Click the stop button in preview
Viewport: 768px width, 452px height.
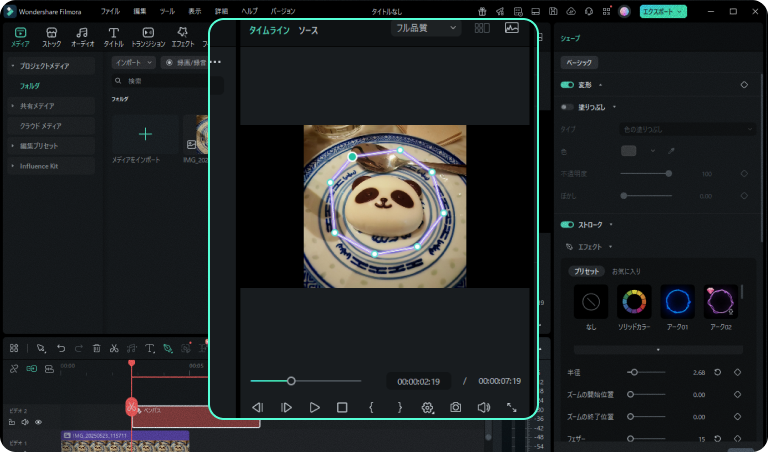point(342,408)
